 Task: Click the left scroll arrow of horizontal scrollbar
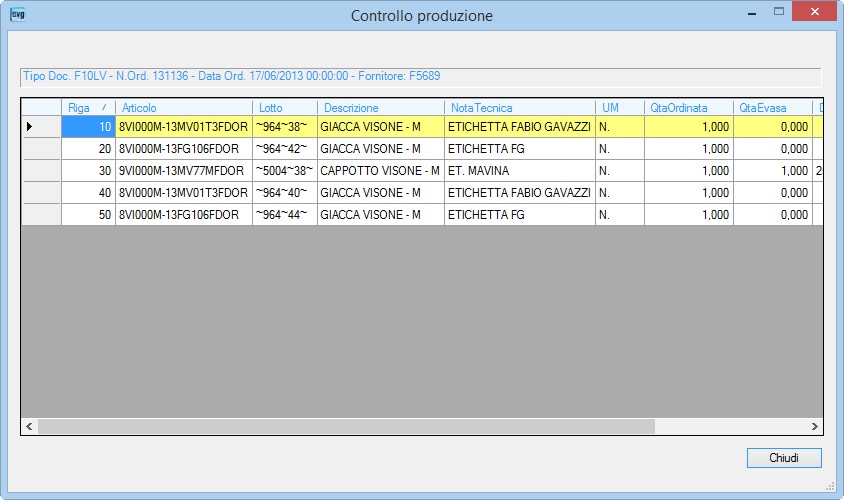tap(29, 426)
